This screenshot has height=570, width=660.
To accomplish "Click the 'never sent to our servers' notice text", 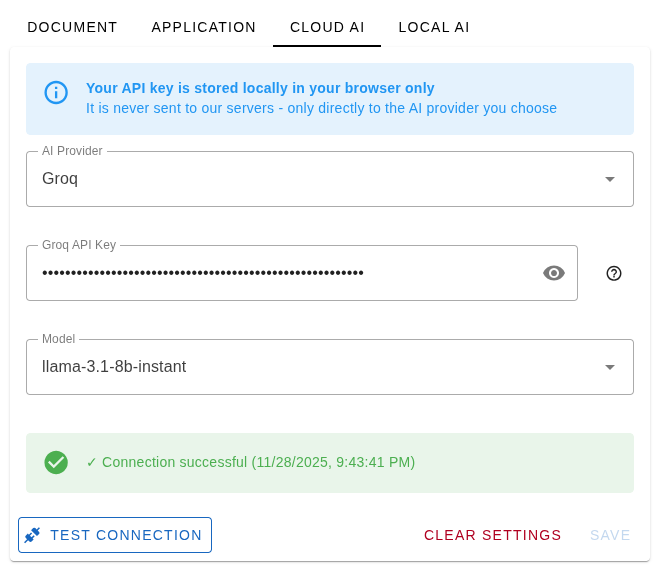I will tap(321, 108).
